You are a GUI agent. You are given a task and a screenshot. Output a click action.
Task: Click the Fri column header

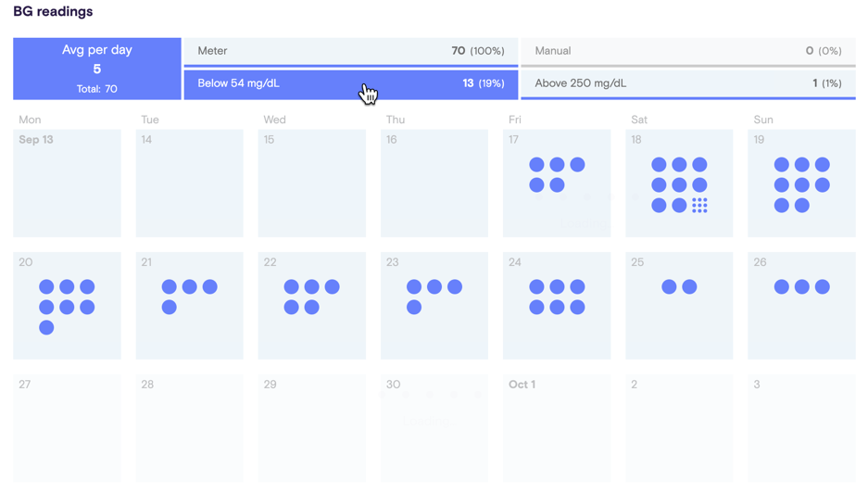(515, 120)
